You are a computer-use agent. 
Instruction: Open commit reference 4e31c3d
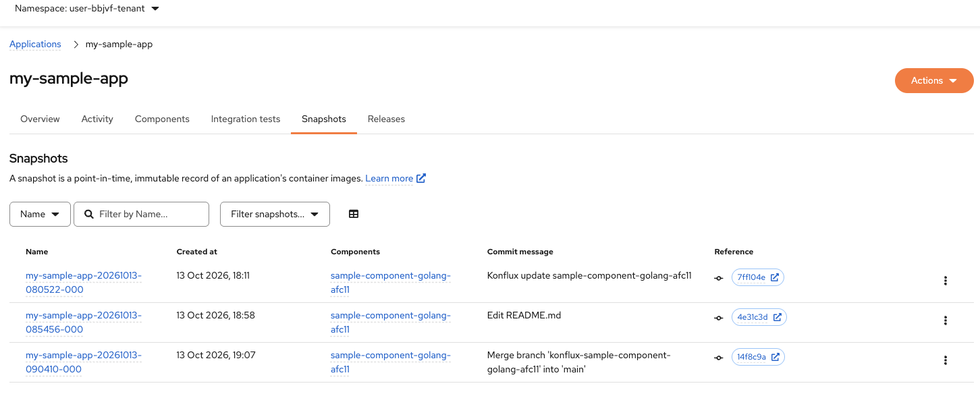(759, 317)
